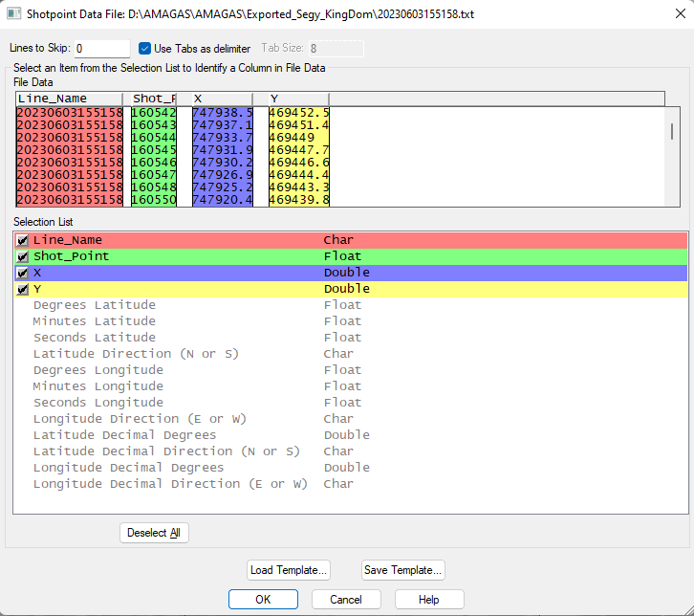Disable Use Tabs as delimiter

(145, 49)
